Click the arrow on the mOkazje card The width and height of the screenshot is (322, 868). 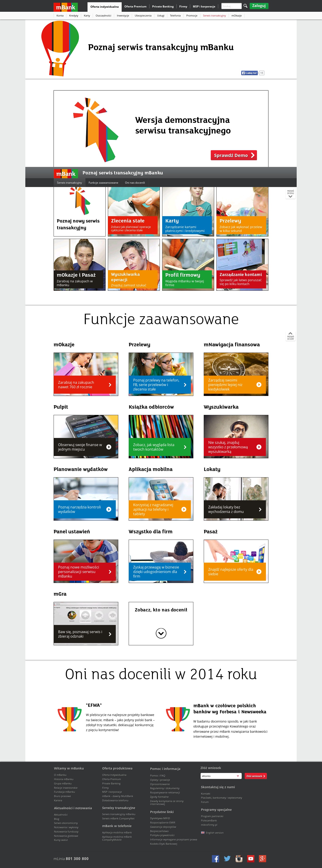click(110, 384)
